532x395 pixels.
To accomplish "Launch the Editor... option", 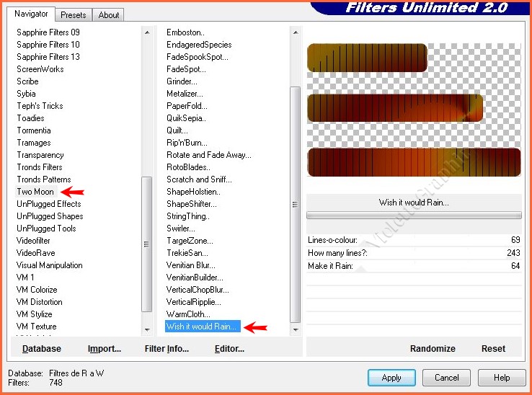I will point(229,349).
